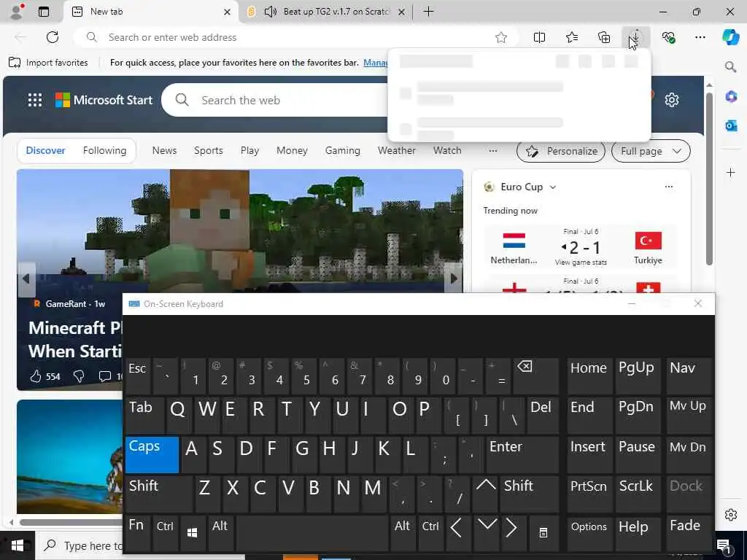Screen dimensions: 747x560
Task: Open the tab actions menu icon
Action: coord(43,12)
